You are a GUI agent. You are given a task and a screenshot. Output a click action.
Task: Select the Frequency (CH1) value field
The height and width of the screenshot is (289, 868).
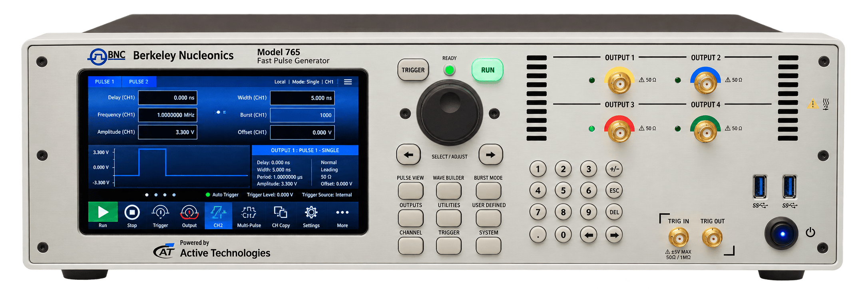point(168,115)
